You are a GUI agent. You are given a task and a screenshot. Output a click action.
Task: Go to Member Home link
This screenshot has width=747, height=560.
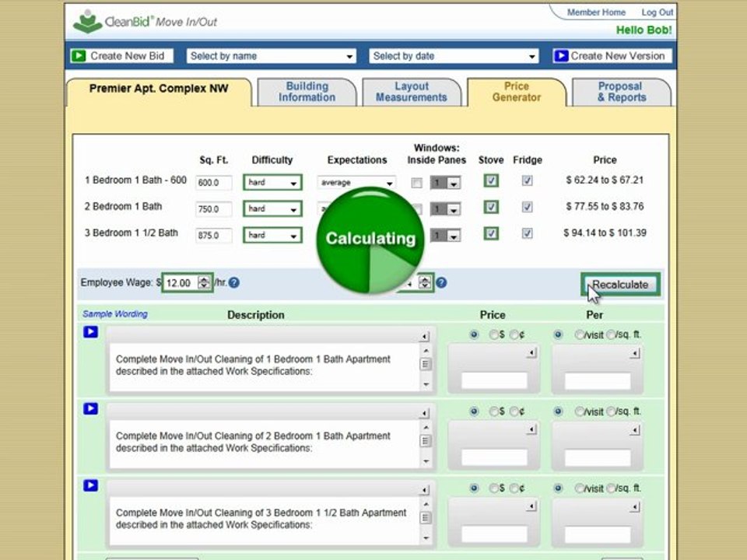point(596,12)
